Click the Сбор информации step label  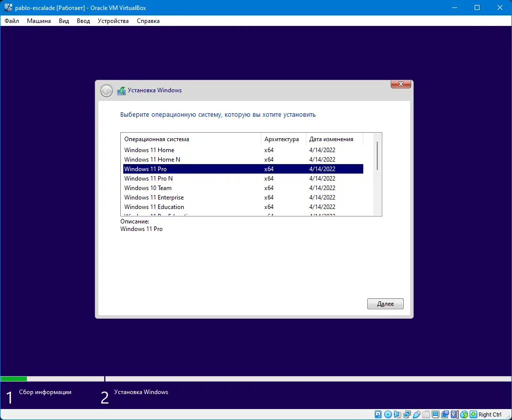[x=45, y=392]
